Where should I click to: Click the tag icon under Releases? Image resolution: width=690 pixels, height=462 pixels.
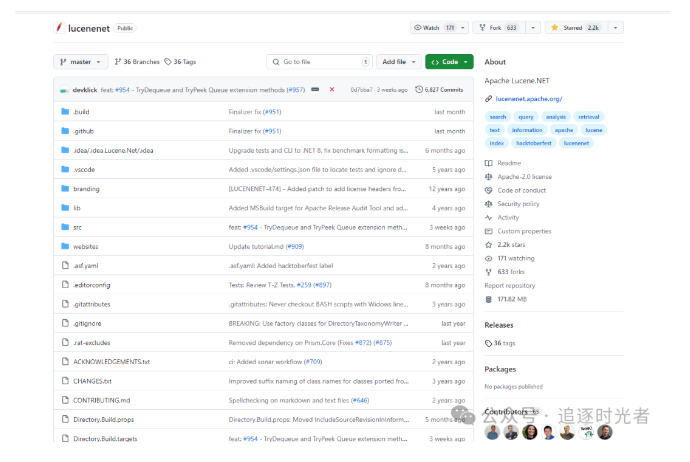pyautogui.click(x=488, y=343)
